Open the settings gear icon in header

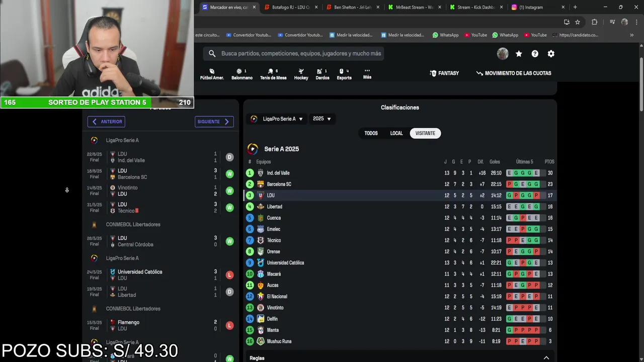tap(551, 54)
